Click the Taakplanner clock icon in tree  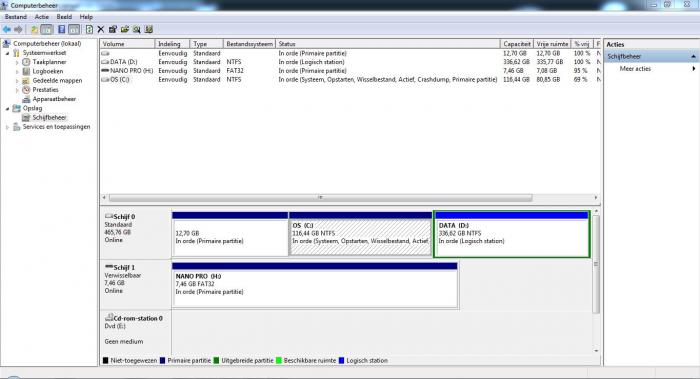click(x=26, y=62)
